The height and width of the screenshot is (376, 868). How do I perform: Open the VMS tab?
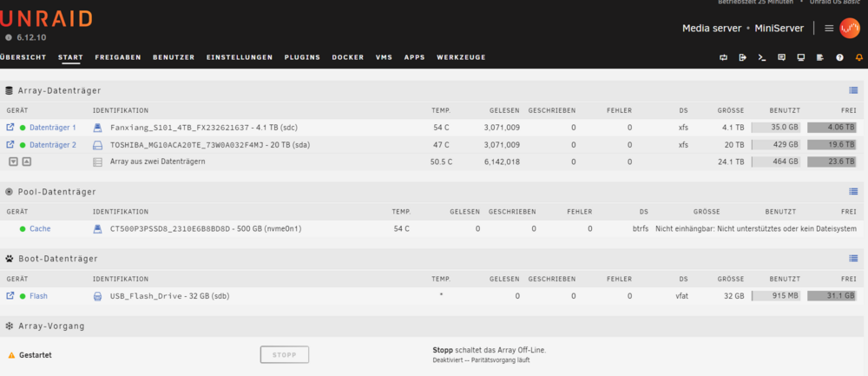[x=384, y=57]
